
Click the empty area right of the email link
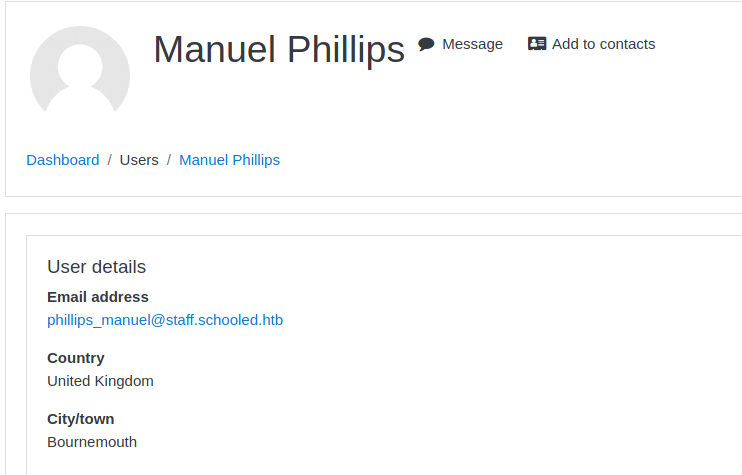click(x=500, y=321)
